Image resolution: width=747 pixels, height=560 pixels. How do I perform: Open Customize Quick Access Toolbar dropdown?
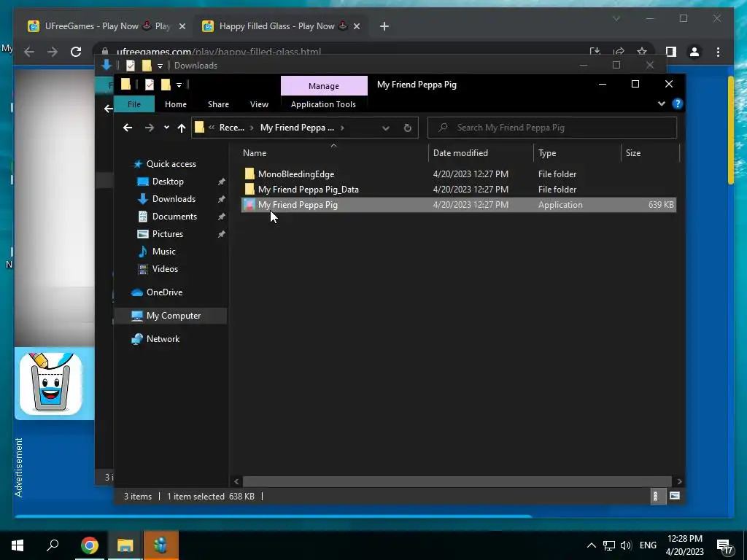[x=179, y=85]
